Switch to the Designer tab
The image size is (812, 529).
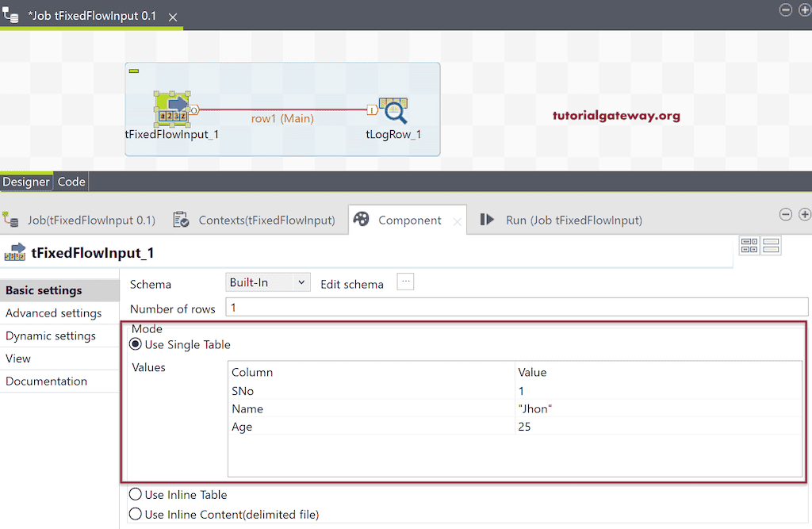point(26,182)
